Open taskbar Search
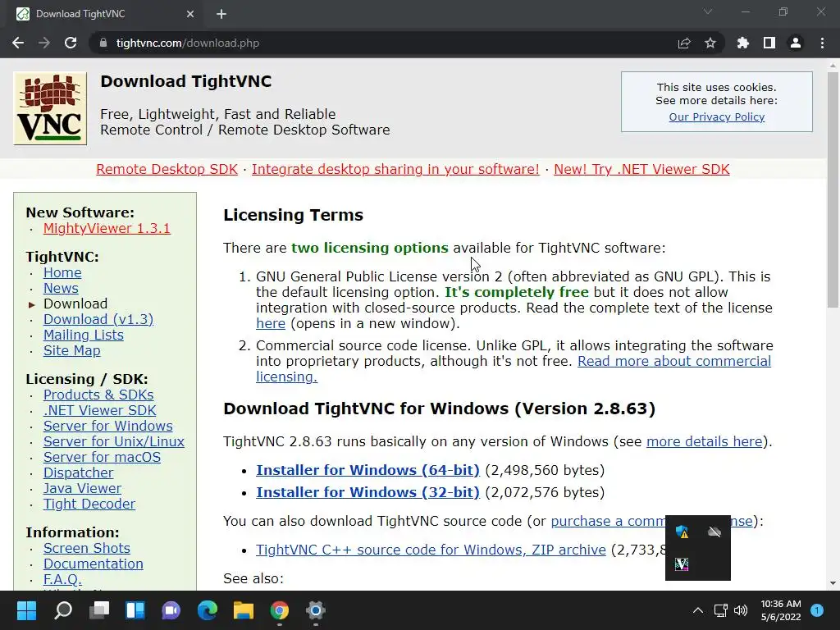 point(62,610)
